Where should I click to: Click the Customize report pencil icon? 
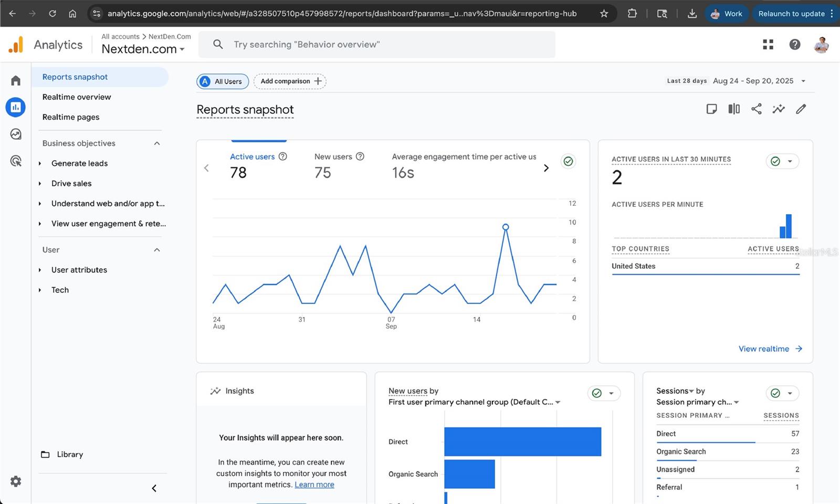click(801, 109)
